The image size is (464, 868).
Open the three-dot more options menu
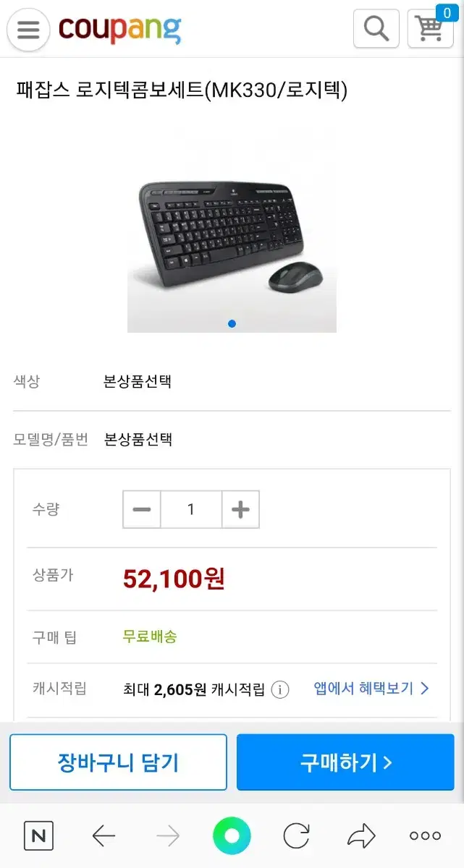coord(425,836)
